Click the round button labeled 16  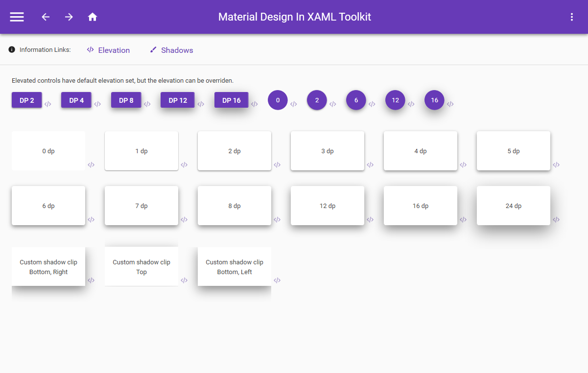(x=435, y=100)
